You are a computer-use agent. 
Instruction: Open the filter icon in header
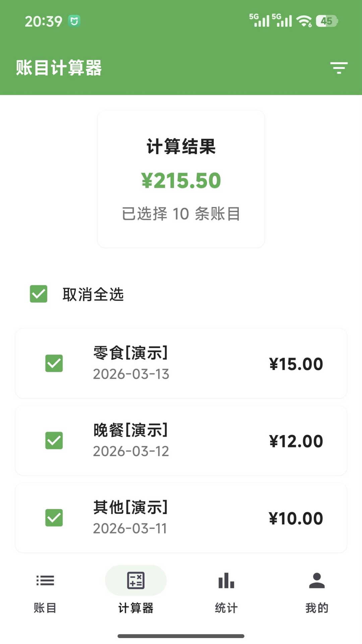(x=339, y=68)
